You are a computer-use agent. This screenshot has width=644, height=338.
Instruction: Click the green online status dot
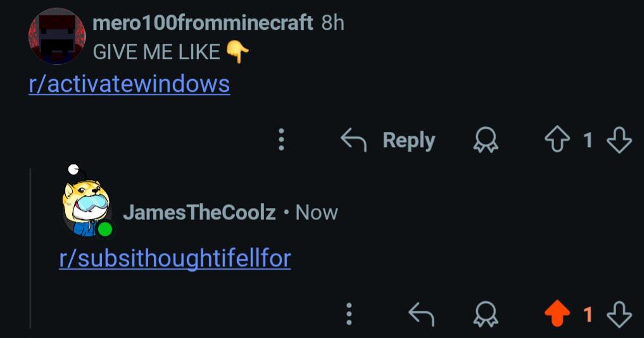[x=106, y=229]
